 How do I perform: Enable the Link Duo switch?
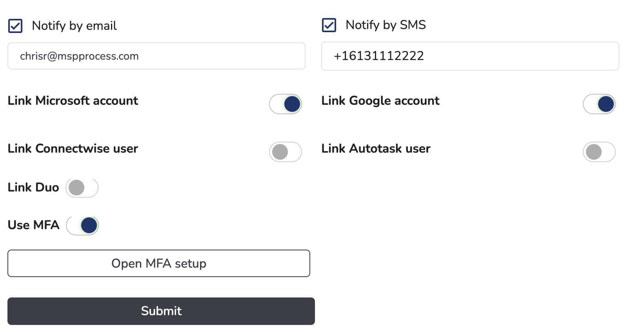point(82,188)
